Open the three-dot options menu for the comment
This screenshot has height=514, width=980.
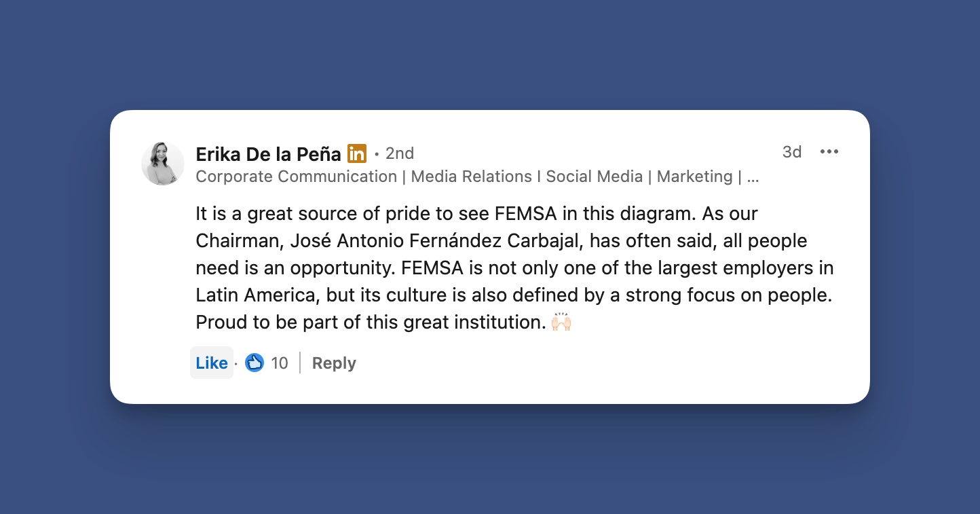(x=829, y=151)
